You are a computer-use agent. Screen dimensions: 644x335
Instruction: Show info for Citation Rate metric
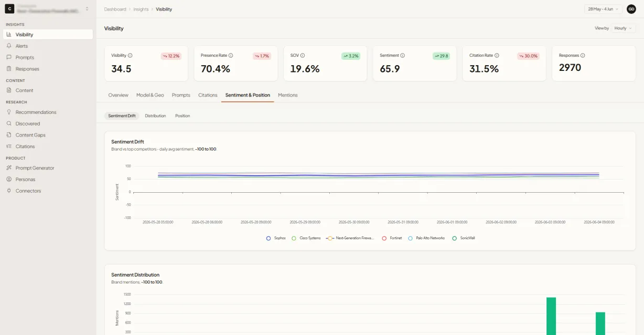(x=497, y=55)
